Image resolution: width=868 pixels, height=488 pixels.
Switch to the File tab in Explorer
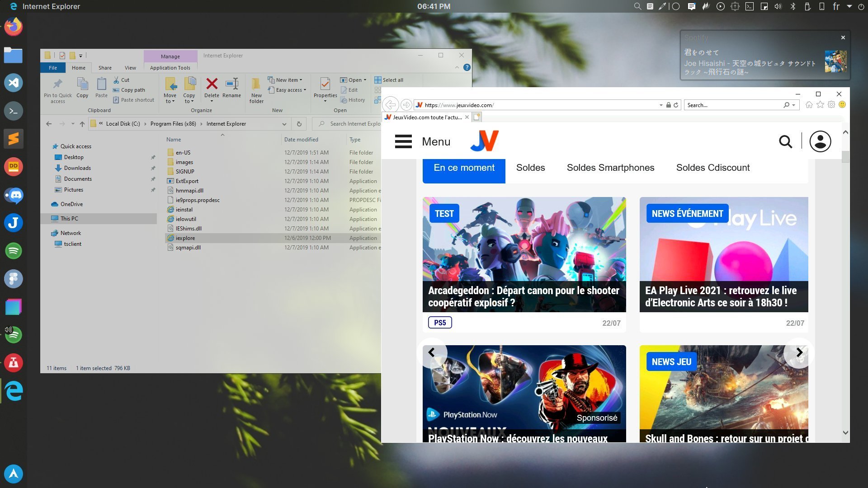coord(53,68)
